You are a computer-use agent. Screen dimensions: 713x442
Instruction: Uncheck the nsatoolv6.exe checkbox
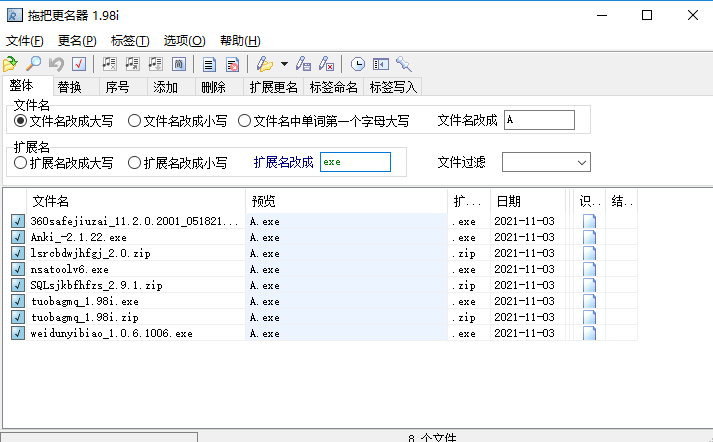click(18, 269)
